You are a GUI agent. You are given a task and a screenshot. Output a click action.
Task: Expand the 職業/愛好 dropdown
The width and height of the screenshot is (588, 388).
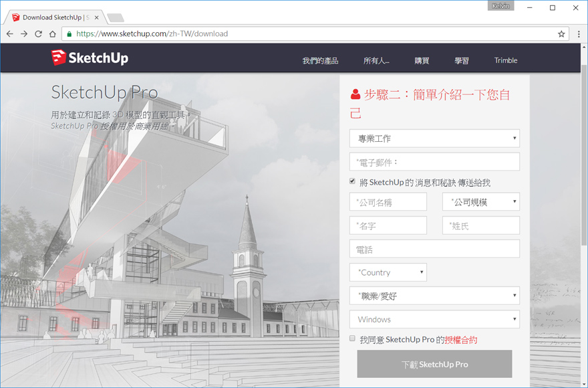click(434, 296)
